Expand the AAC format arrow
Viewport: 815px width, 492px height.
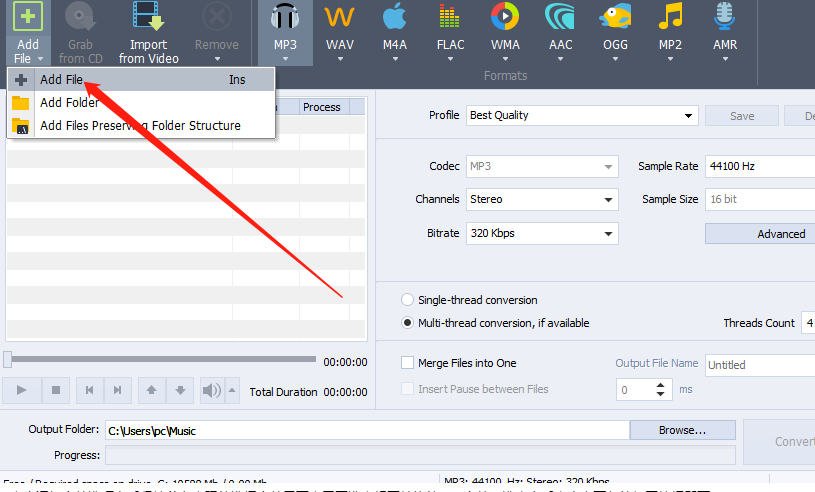[x=560, y=59]
